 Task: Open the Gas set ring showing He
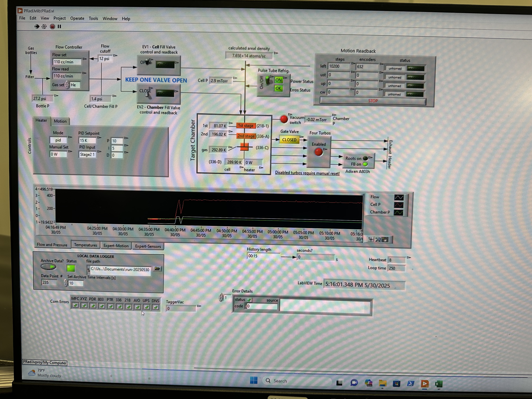[x=75, y=85]
